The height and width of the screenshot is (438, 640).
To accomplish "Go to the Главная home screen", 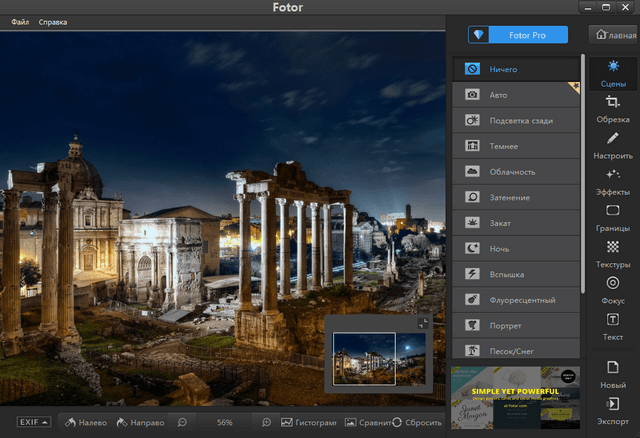I will 615,35.
